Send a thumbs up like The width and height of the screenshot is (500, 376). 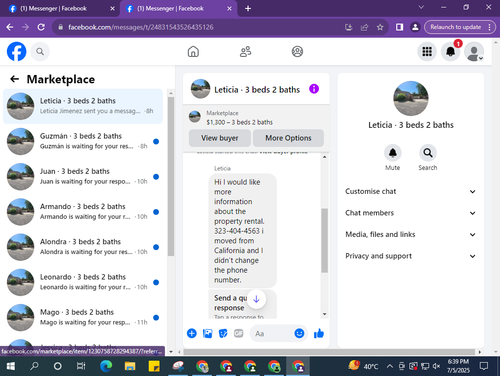[x=319, y=333]
